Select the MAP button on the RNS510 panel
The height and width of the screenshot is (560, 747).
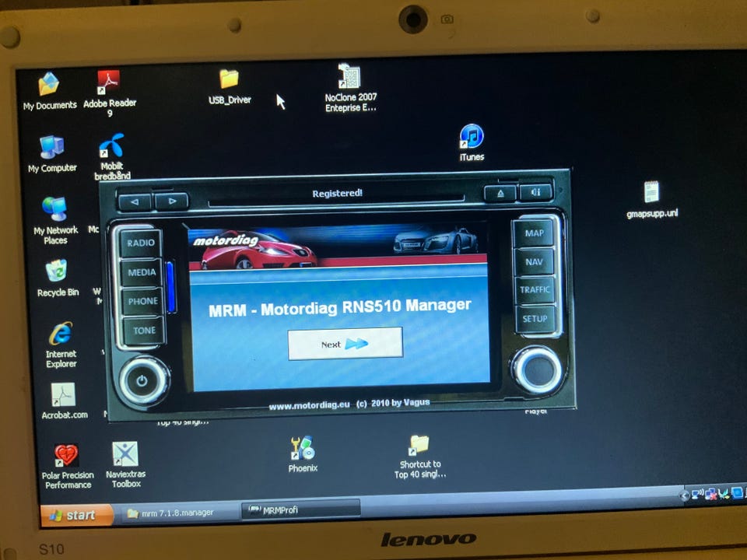point(534,233)
